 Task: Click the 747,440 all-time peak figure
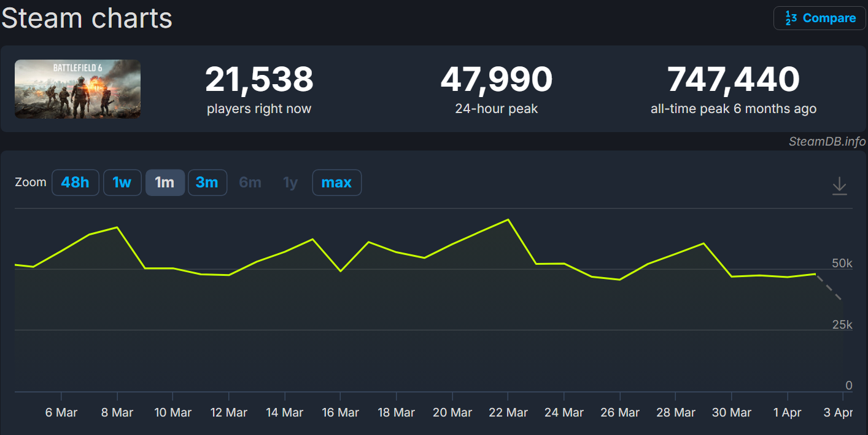[x=733, y=79]
